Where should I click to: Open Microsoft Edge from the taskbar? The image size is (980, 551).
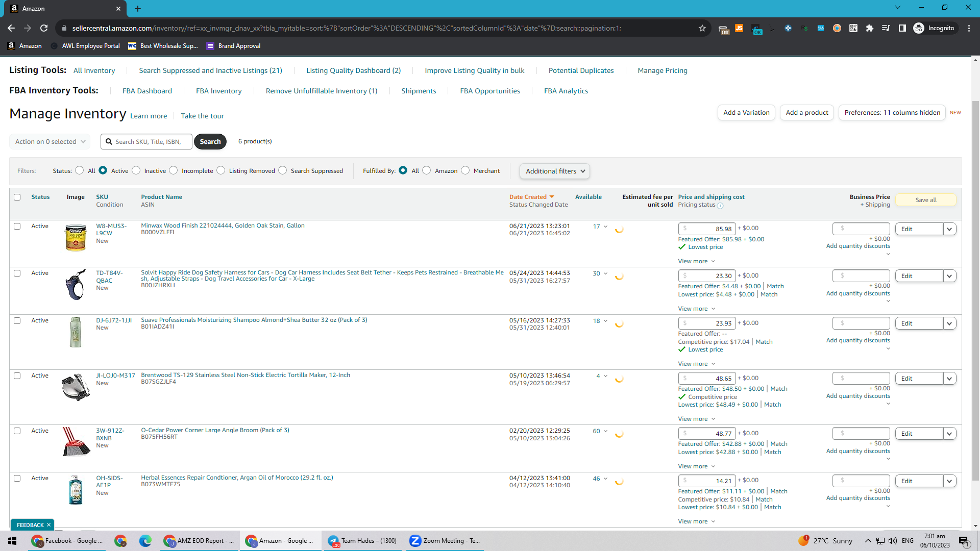point(145,541)
